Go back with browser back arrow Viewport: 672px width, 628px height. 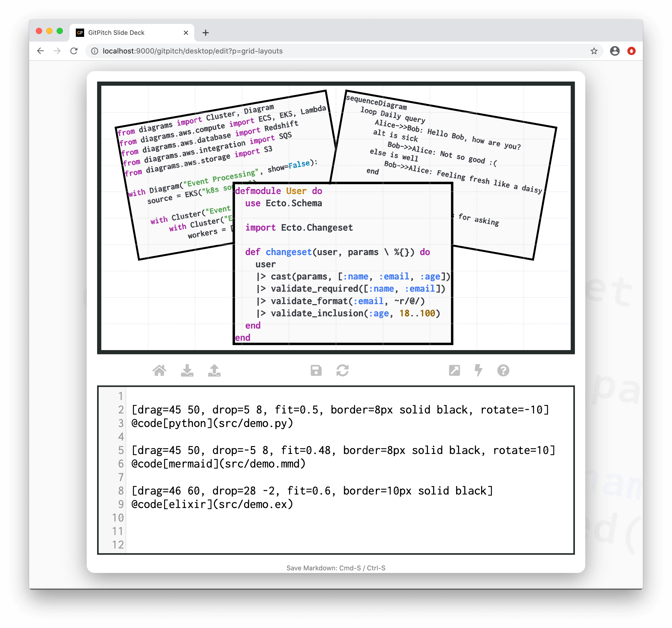tap(41, 51)
